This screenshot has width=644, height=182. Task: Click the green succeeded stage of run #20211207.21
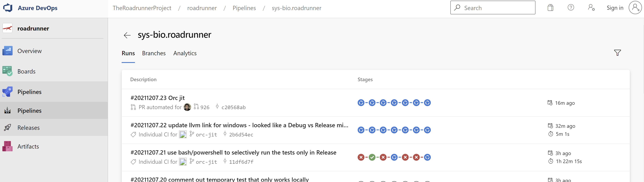(372, 157)
